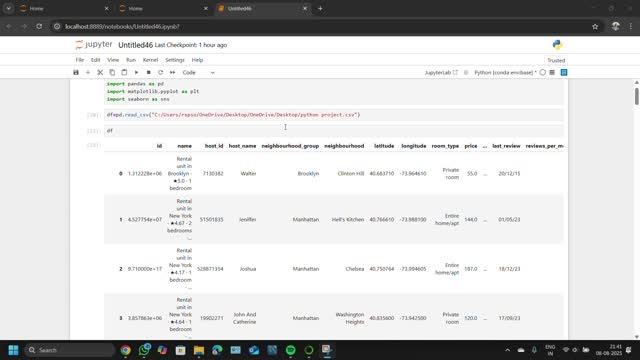
Task: Click the Last Checkpoint: 1 hour ago text
Action: [x=191, y=45]
